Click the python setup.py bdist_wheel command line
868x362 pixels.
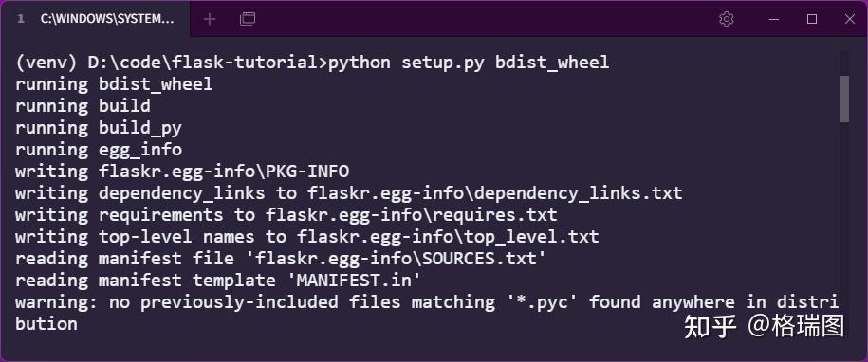(x=312, y=63)
